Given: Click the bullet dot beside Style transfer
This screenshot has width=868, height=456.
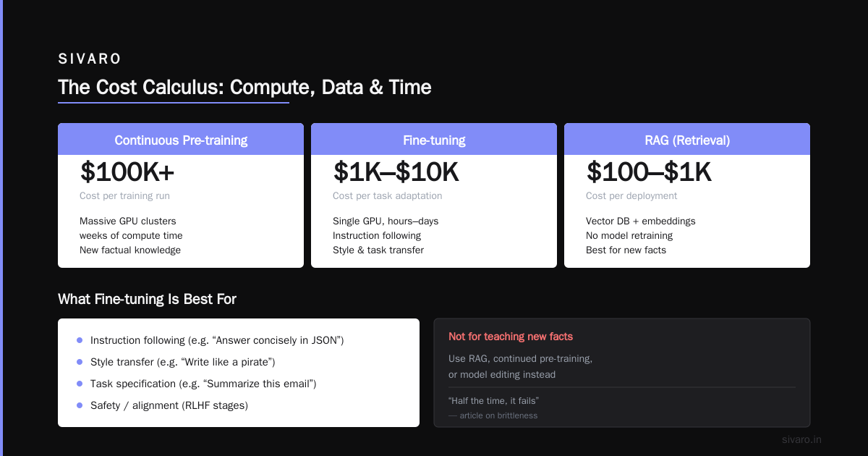Looking at the screenshot, I should click(80, 362).
